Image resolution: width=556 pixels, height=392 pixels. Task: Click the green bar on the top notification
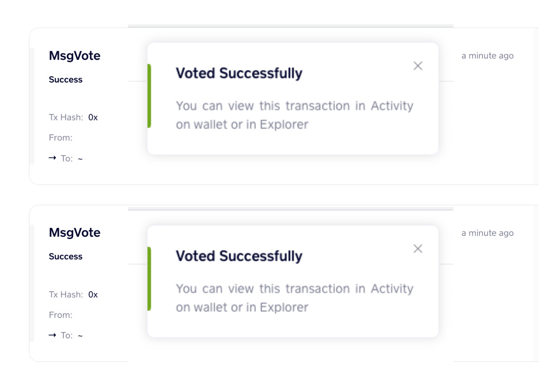point(149,96)
